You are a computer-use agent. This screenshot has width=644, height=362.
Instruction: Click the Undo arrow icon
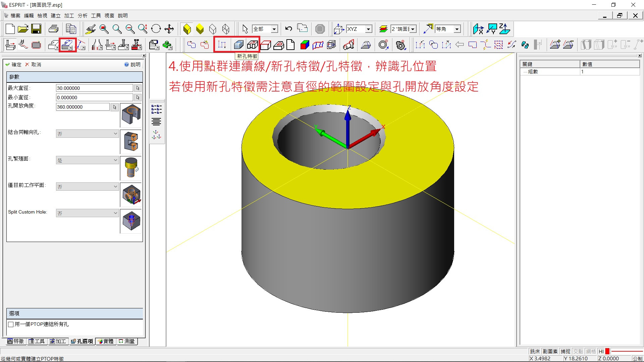point(288,29)
